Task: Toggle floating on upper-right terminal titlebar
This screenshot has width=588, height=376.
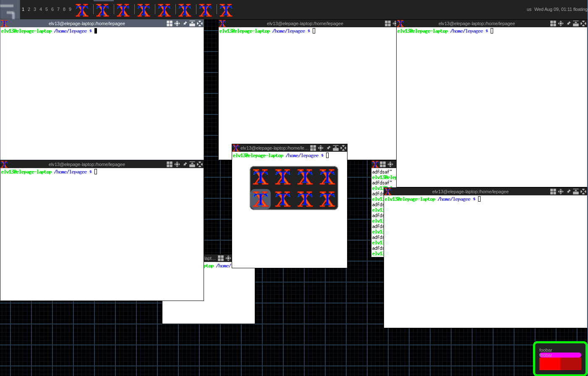Action: pyautogui.click(x=553, y=23)
